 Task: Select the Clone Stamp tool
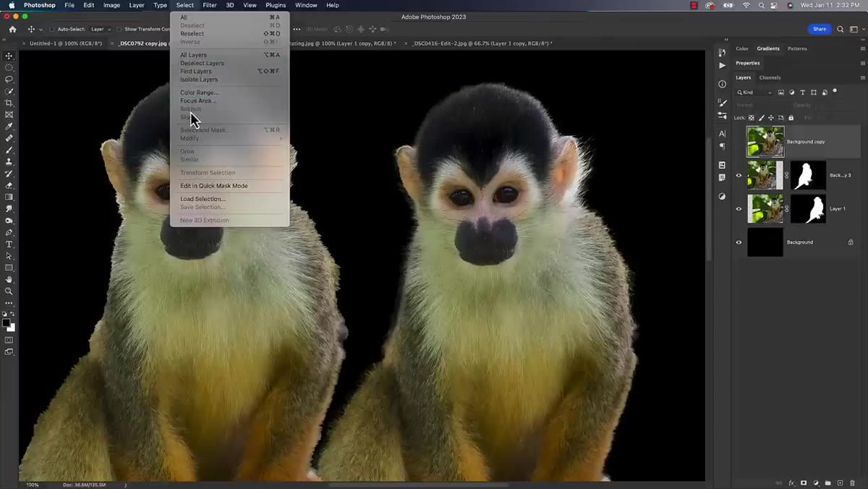click(9, 162)
